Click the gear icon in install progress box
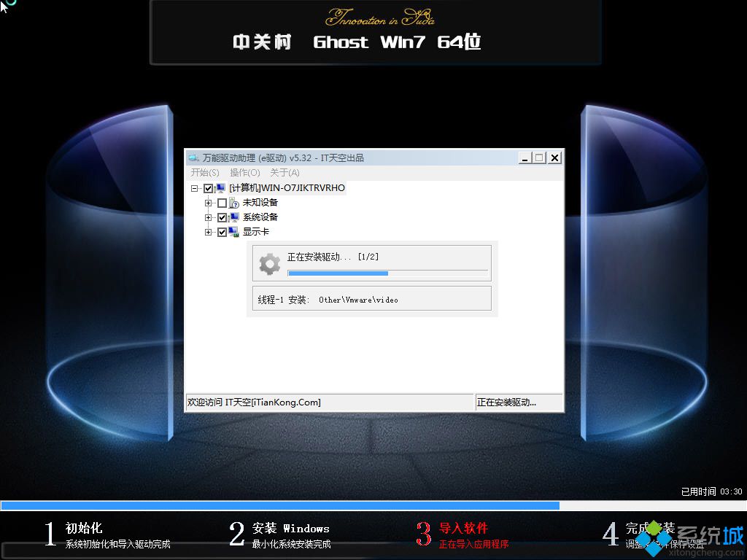 coord(270,264)
